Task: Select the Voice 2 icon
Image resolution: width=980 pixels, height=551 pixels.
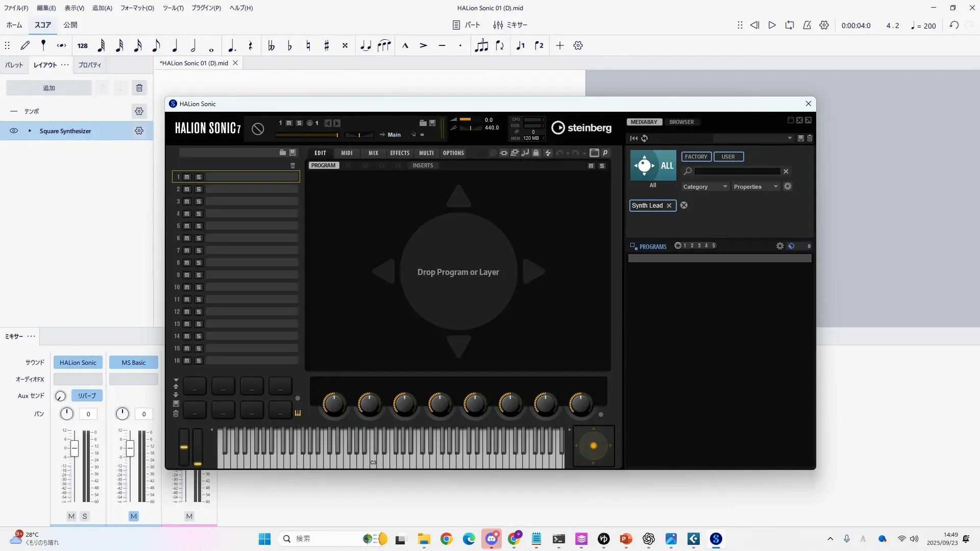Action: (539, 46)
